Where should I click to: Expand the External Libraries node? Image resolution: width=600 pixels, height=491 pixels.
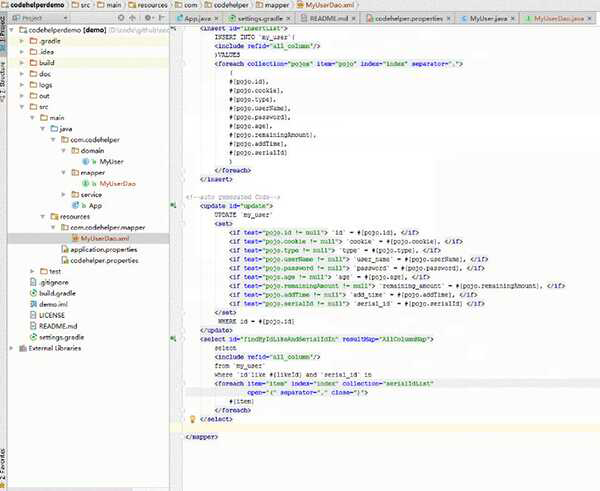pos(11,348)
